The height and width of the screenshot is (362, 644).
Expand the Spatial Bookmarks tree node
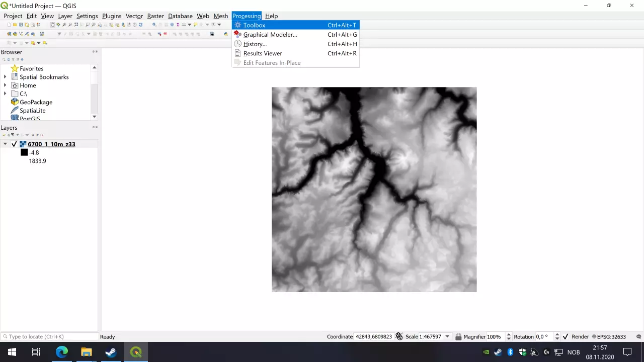(5, 77)
